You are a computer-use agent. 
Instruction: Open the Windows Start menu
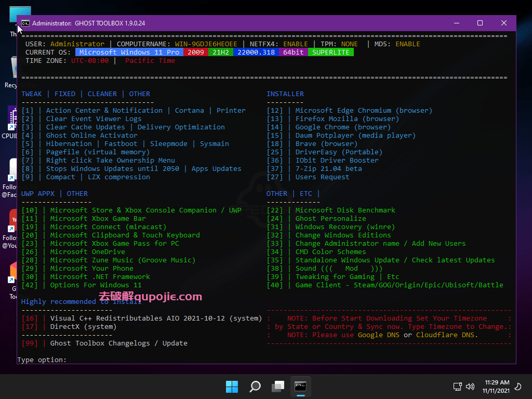point(232,387)
